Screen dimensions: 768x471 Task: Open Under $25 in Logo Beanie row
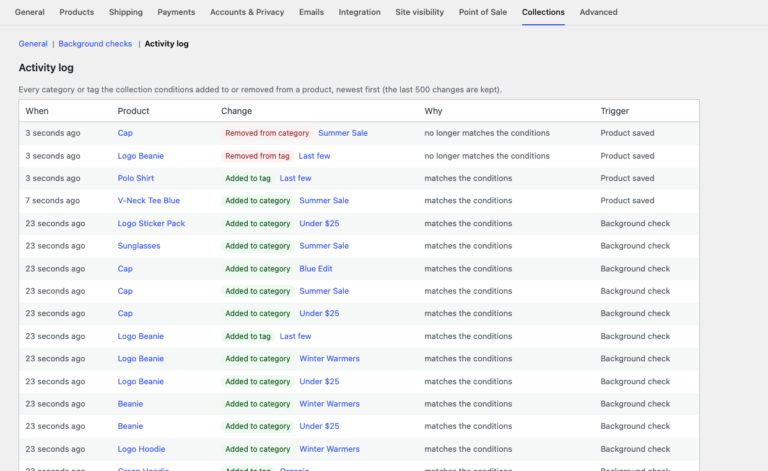319,381
